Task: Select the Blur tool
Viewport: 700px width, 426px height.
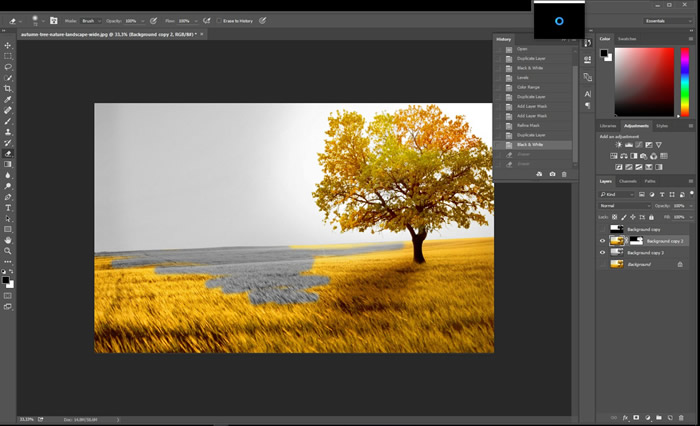Action: [x=8, y=175]
